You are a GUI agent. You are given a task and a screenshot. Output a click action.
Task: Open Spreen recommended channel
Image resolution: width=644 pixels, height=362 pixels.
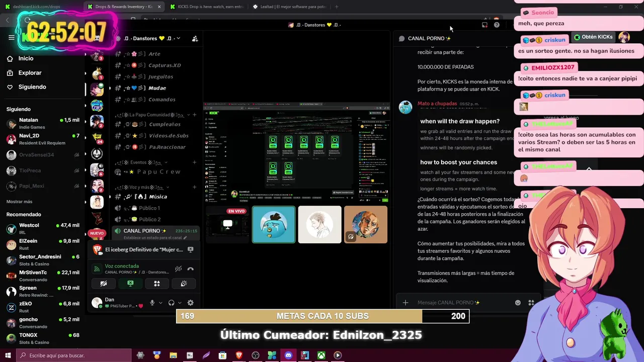coord(43,291)
